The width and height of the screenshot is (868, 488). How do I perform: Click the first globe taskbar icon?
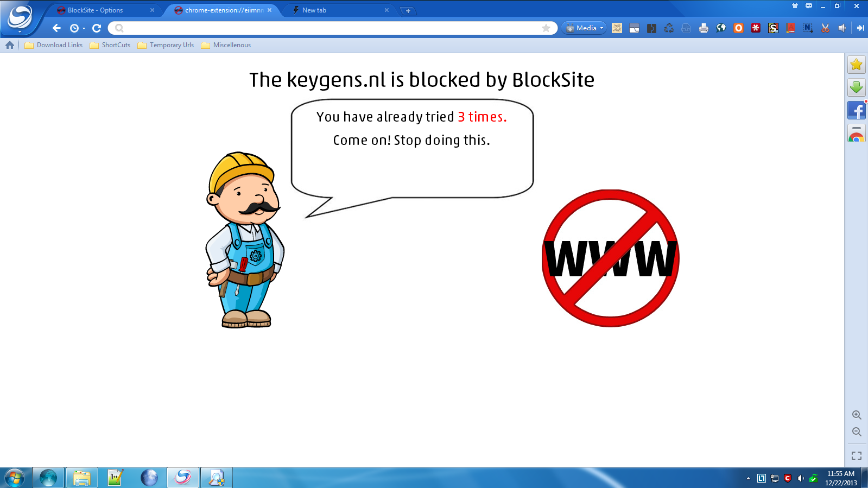(48, 478)
